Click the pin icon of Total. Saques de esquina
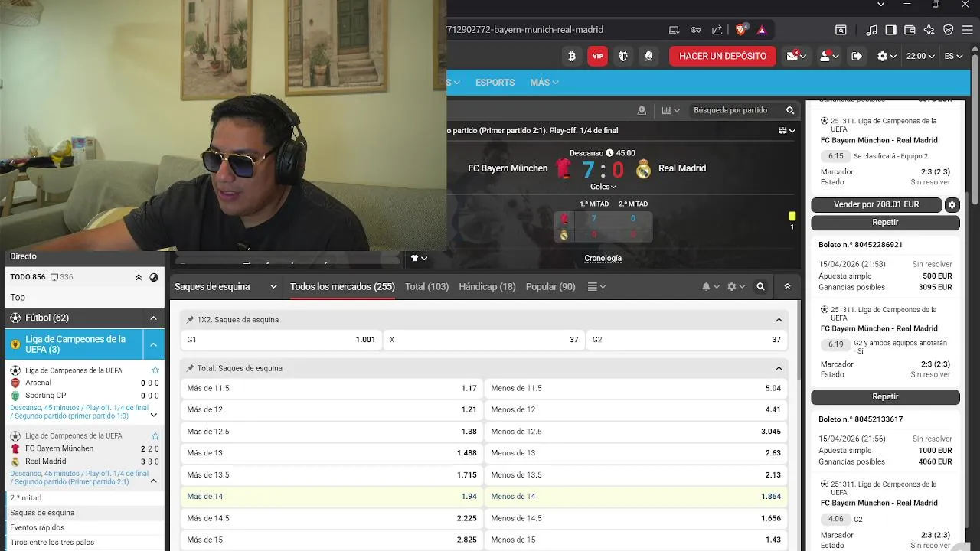Screen dimensions: 980x551 pyautogui.click(x=191, y=368)
